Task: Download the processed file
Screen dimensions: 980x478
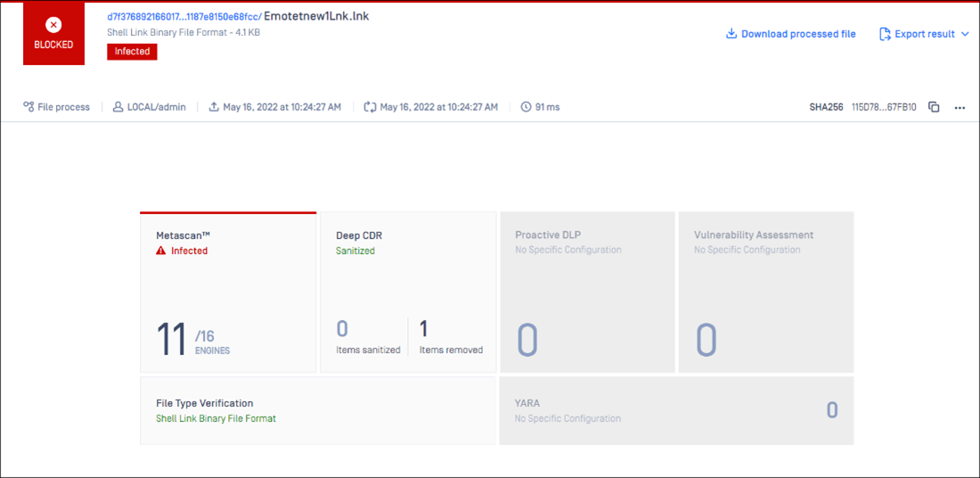Action: [x=790, y=34]
